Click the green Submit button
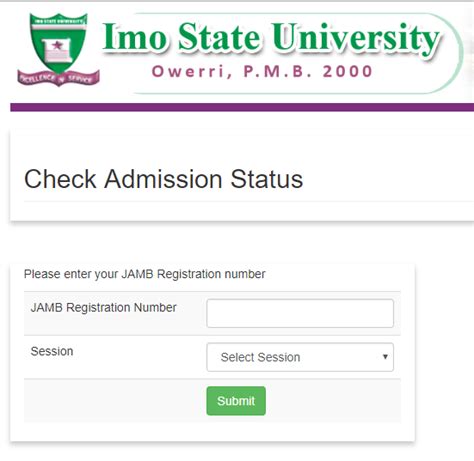474x461 pixels. (x=236, y=401)
